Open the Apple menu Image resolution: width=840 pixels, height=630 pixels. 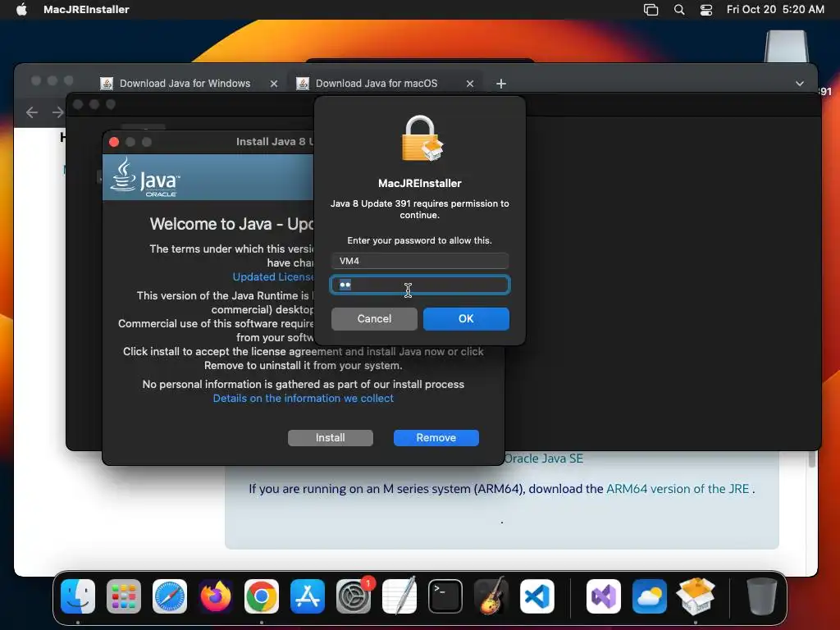[21, 9]
